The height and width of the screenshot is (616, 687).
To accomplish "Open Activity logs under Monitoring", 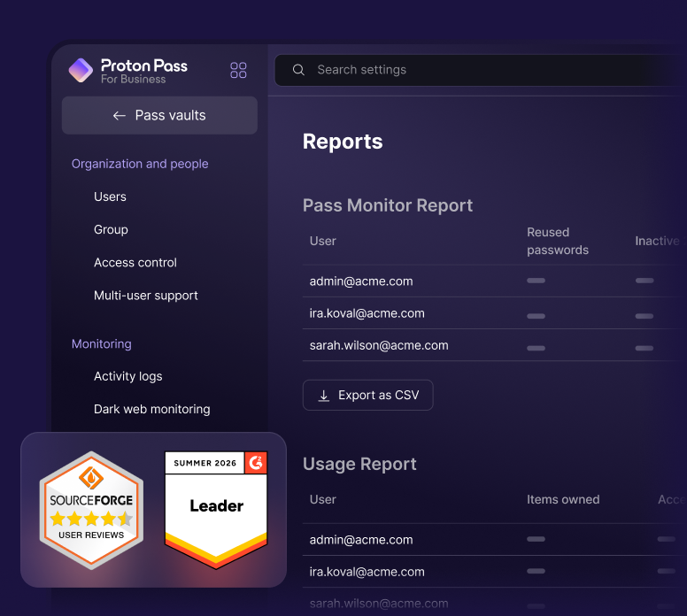I will 128,376.
